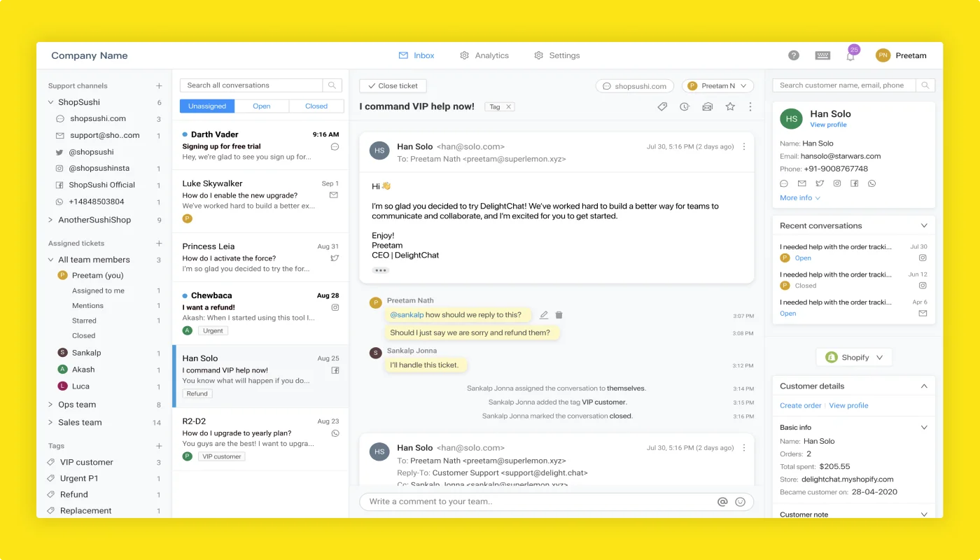Collapse the ShopSushi support channel group
The height and width of the screenshot is (560, 980).
[50, 101]
